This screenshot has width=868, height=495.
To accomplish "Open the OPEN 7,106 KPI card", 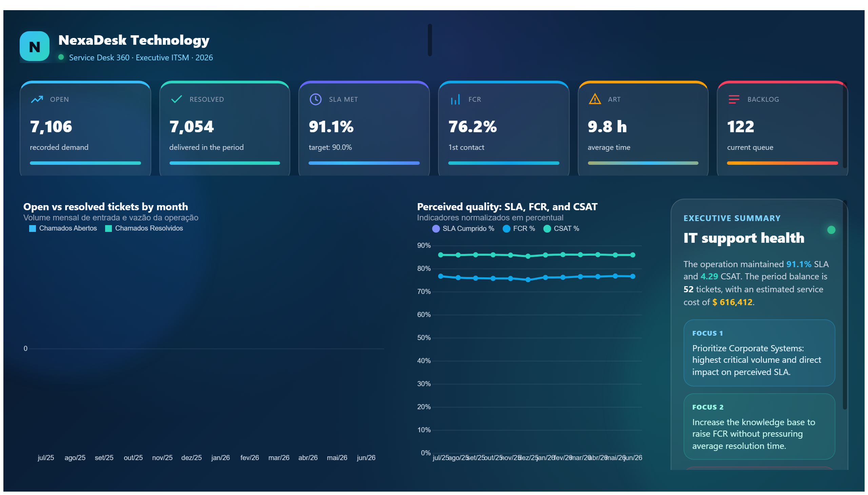I will pyautogui.click(x=85, y=128).
